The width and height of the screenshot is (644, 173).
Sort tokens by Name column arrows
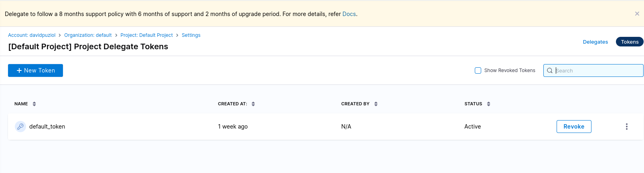34,104
